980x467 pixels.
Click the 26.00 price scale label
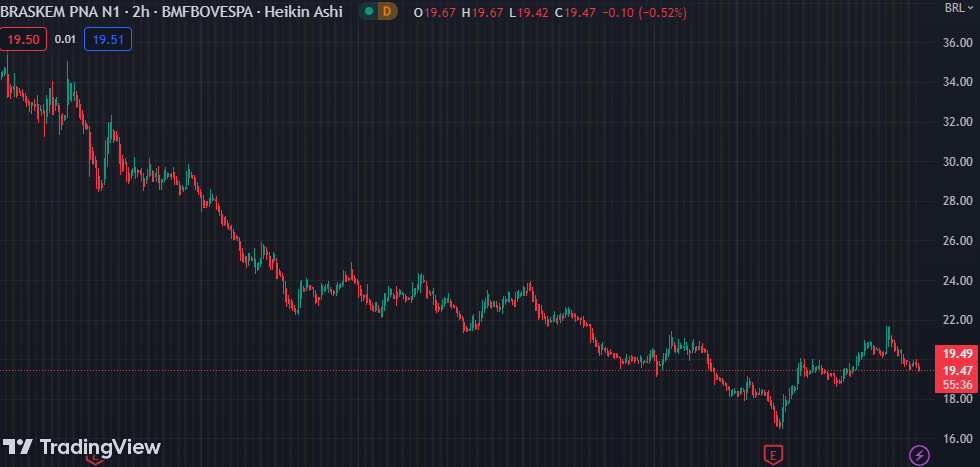(x=958, y=241)
